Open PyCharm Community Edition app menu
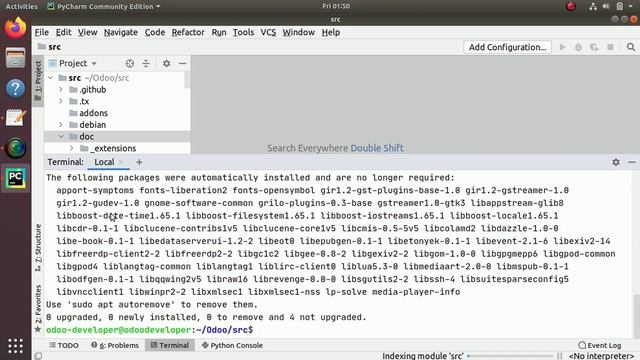 104,6
